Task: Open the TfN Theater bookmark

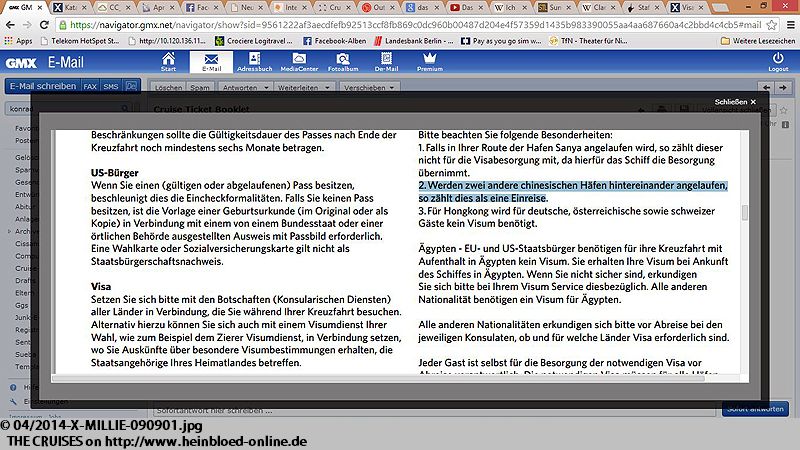Action: pos(588,41)
